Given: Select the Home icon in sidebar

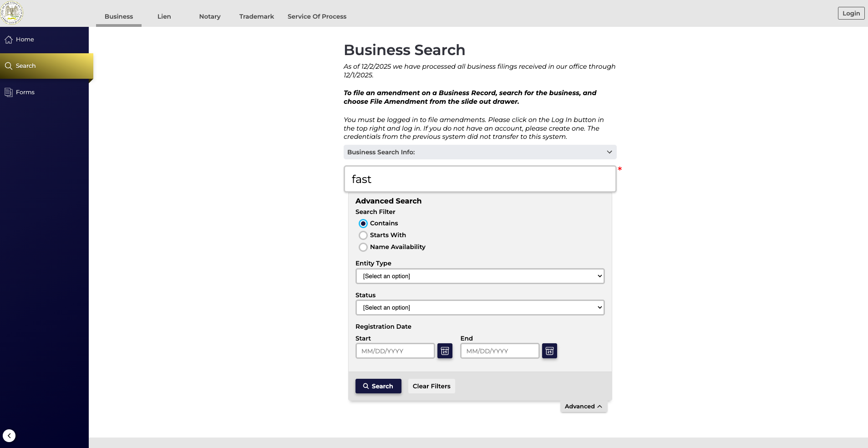Looking at the screenshot, I should click(9, 40).
